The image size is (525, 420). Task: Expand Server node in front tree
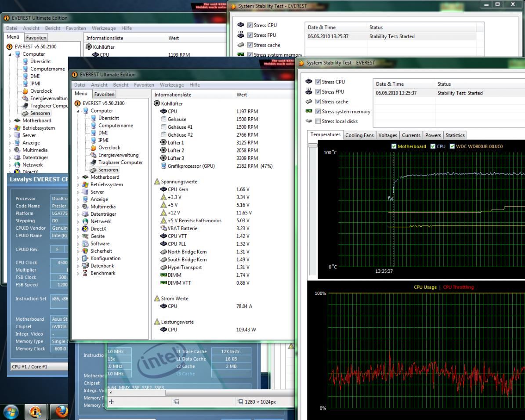click(78, 192)
